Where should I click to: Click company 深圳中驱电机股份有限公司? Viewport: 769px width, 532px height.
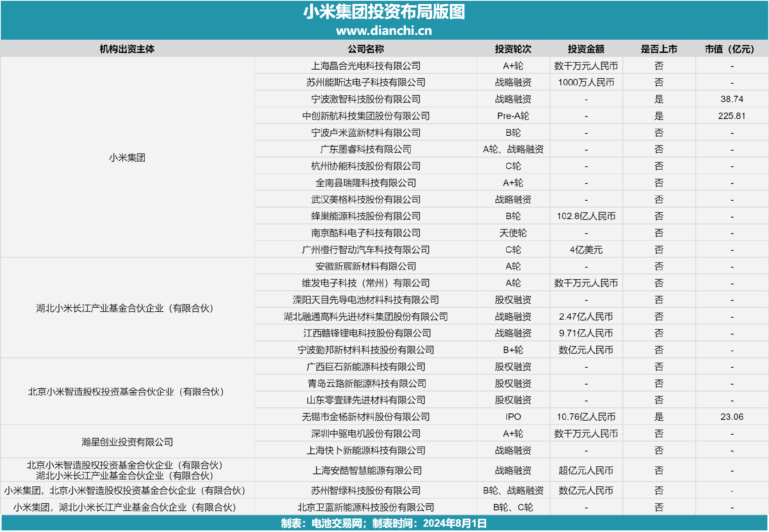pyautogui.click(x=366, y=433)
